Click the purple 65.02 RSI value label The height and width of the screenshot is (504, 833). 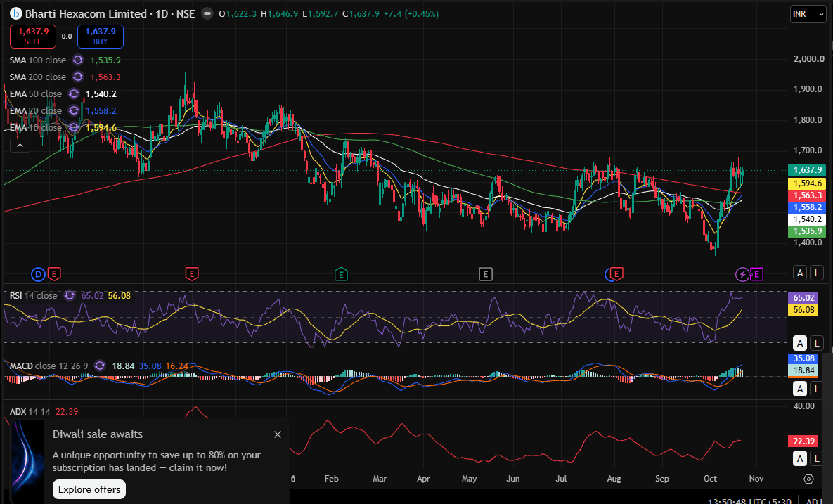803,297
